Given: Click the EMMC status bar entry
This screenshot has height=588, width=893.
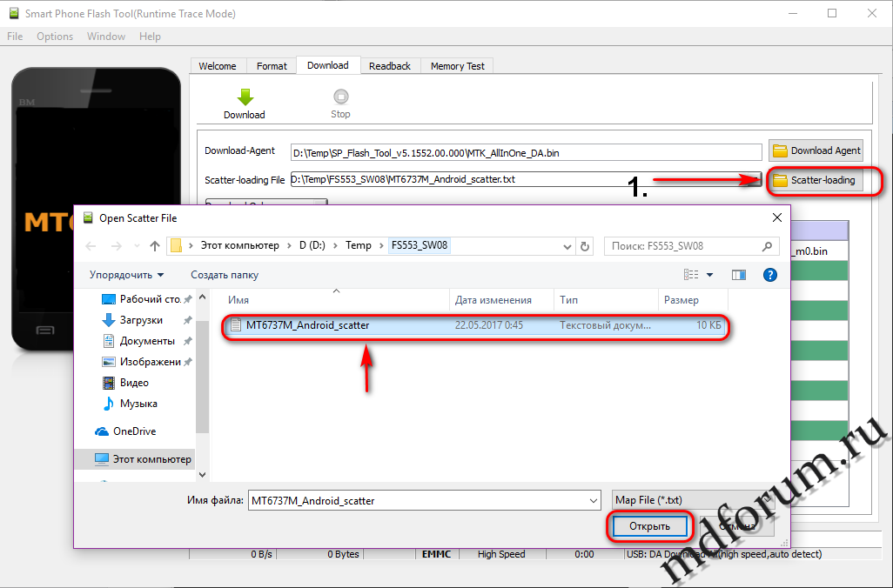Looking at the screenshot, I should point(436,554).
